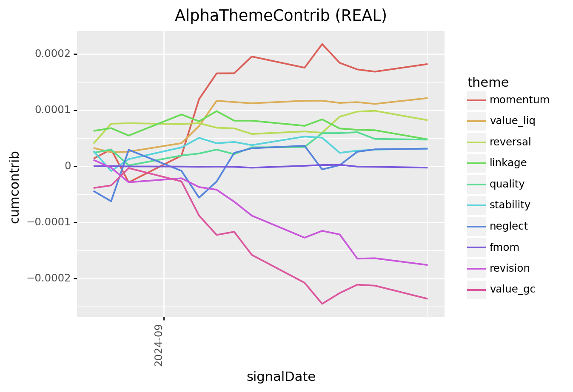573x392 pixels.
Task: Click the 0 y-axis tick label
Action: (68, 166)
